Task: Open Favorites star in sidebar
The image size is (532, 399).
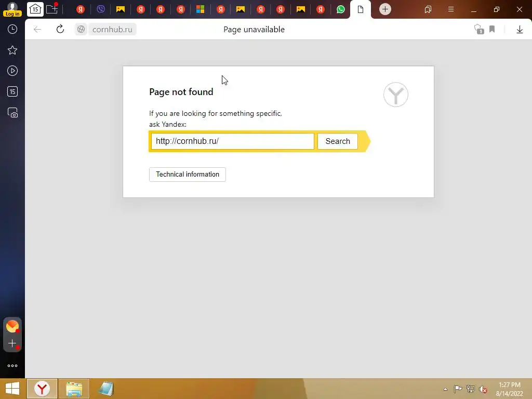Action: [12, 50]
